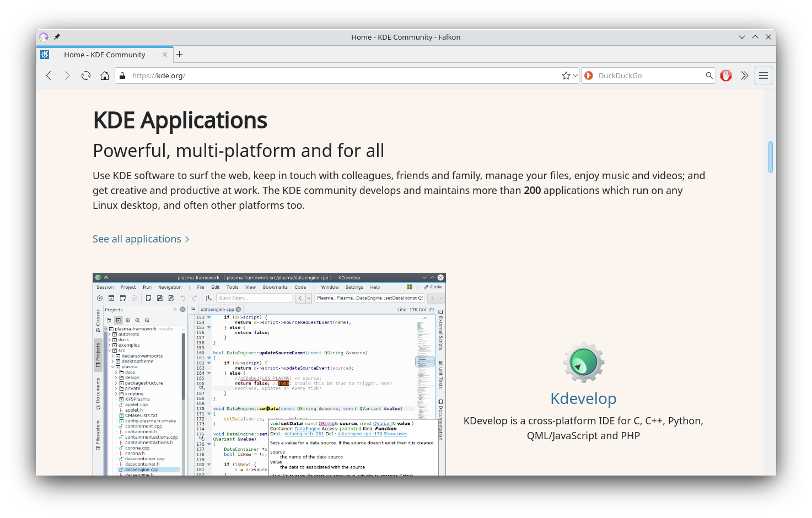The height and width of the screenshot is (518, 812).
Task: Click the KDE favicon on the tab
Action: 45,55
